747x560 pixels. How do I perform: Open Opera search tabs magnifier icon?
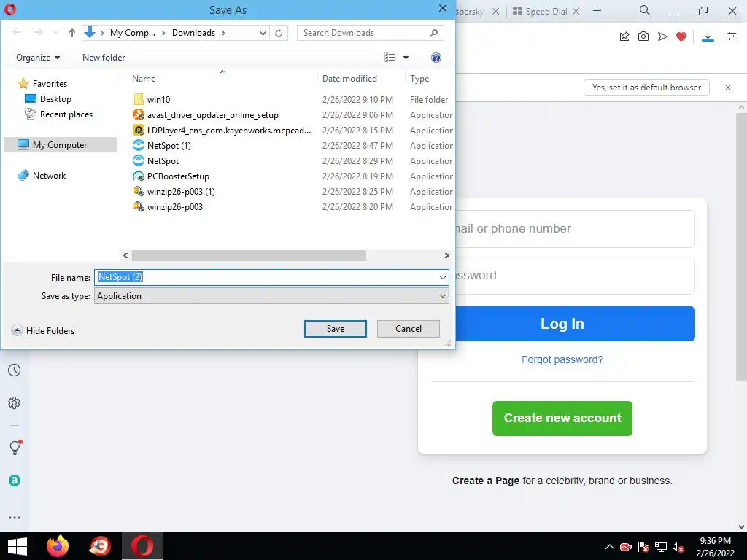[x=645, y=10]
